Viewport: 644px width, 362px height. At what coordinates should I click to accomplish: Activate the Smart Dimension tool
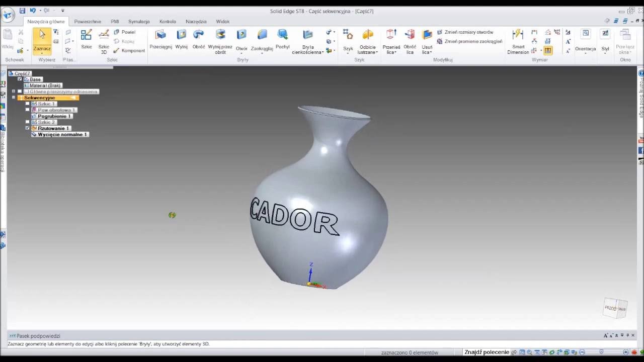click(x=518, y=41)
